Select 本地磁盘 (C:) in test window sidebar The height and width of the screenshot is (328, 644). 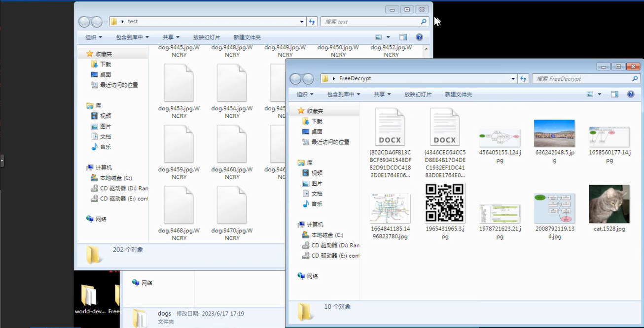click(115, 178)
